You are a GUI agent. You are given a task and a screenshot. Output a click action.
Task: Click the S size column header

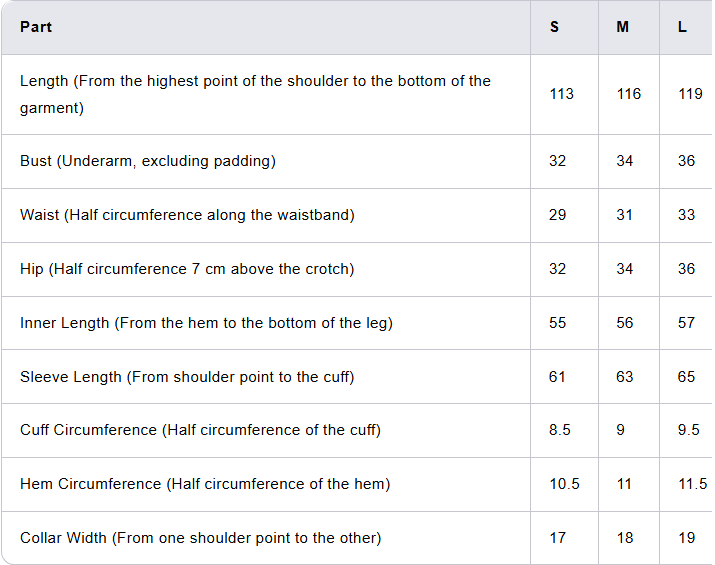pos(555,27)
